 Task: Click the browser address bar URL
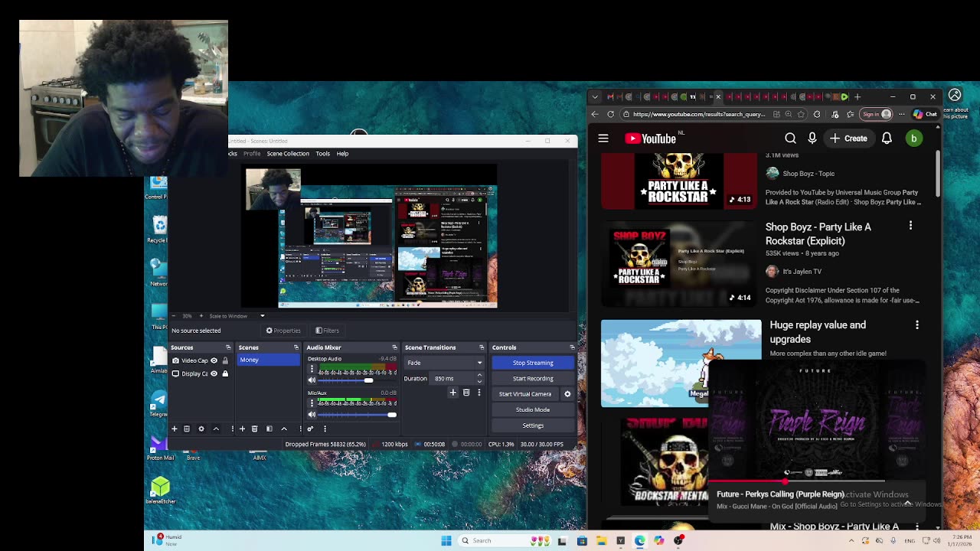click(x=699, y=114)
